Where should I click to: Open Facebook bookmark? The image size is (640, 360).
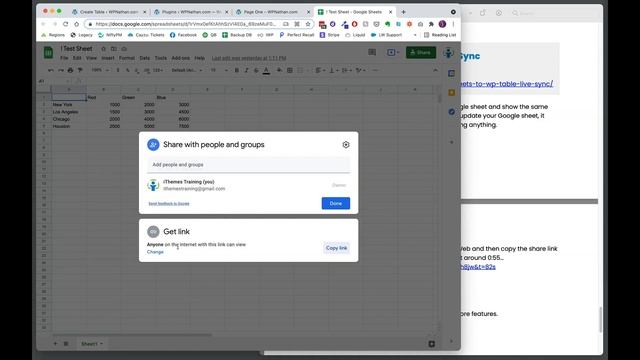click(x=183, y=35)
